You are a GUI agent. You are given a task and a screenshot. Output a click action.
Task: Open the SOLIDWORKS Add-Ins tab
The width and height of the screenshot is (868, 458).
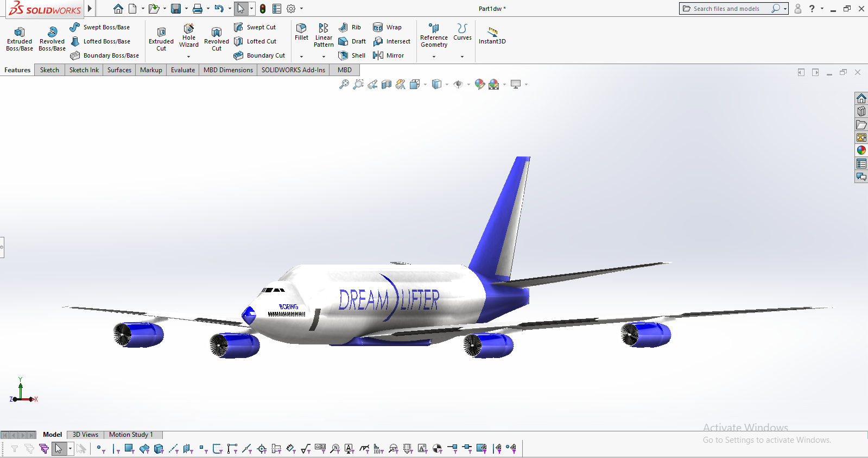coord(293,70)
